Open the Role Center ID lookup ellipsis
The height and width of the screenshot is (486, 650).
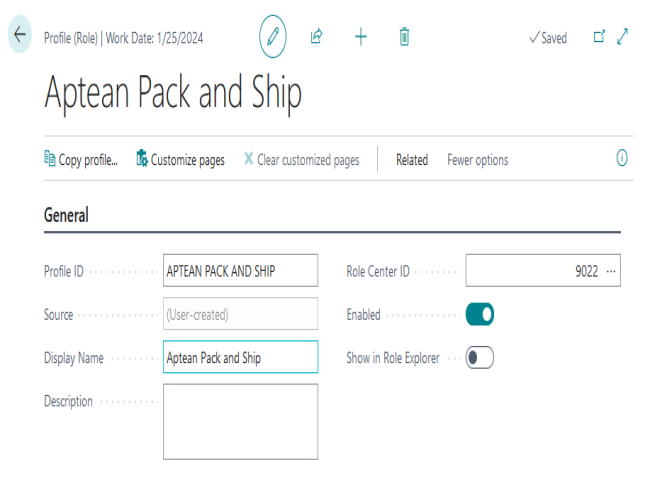tap(611, 271)
